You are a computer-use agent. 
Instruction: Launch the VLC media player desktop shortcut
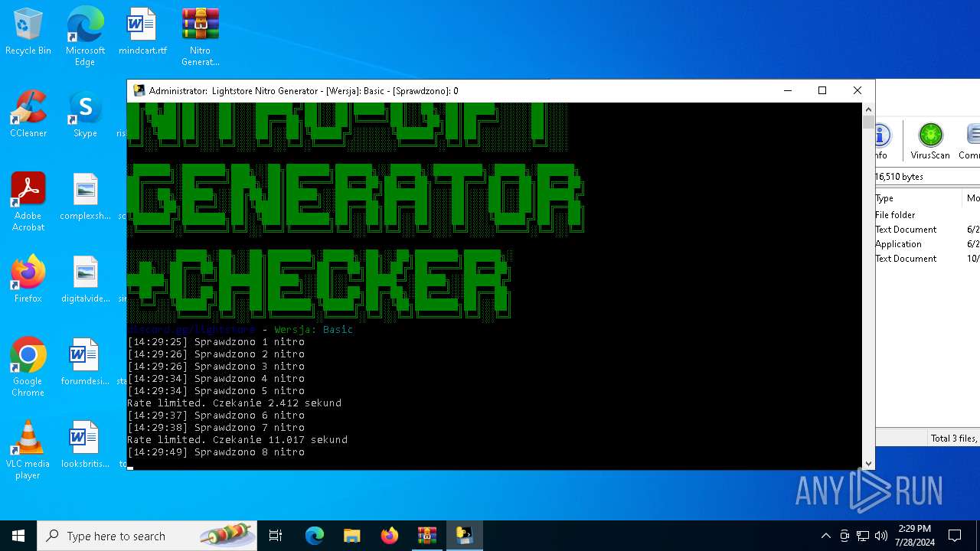28,450
